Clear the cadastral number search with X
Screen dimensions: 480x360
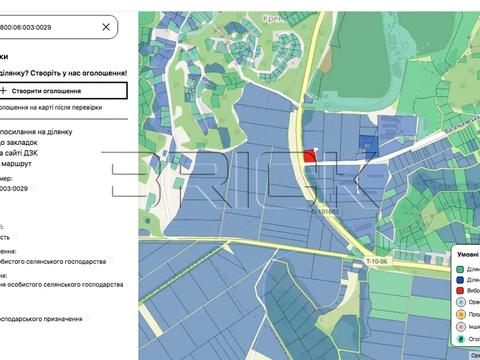(106, 27)
